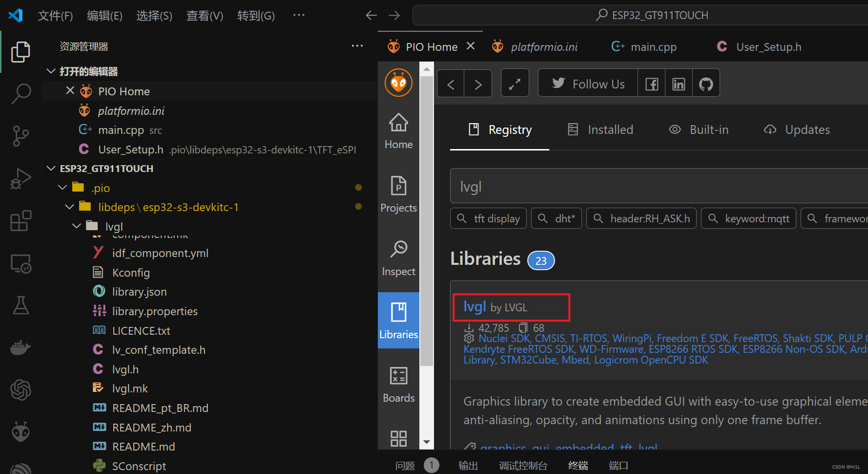
Task: Open Run and Debug view
Action: pyautogui.click(x=21, y=178)
